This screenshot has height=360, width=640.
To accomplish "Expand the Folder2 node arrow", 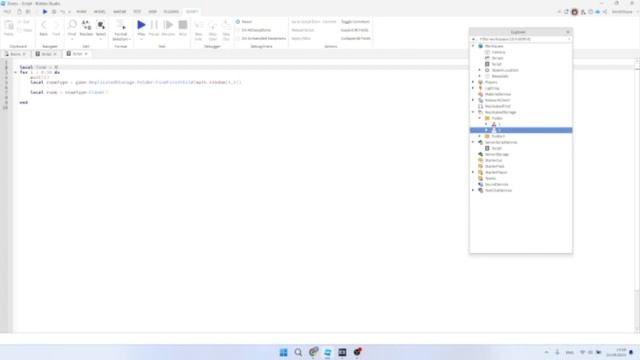I will 480,136.
